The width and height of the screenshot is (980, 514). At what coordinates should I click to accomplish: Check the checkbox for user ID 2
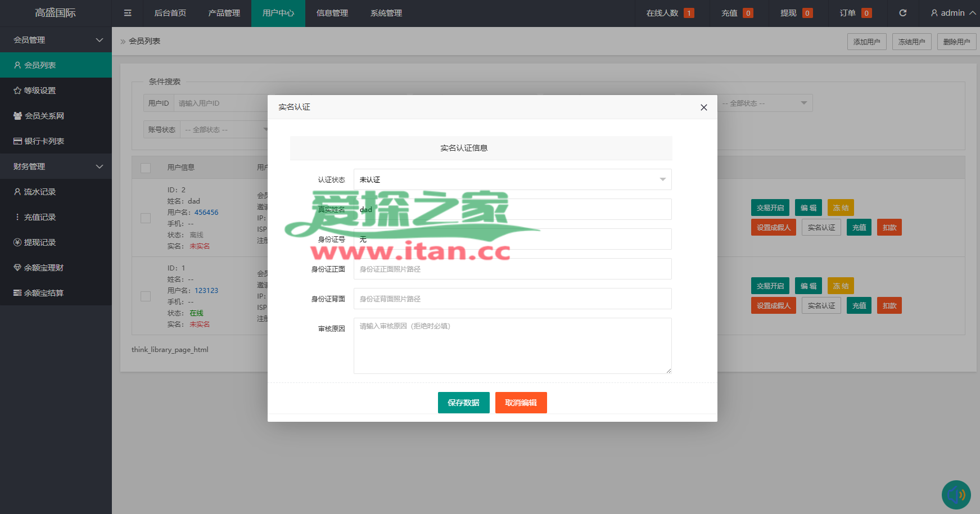pyautogui.click(x=146, y=218)
